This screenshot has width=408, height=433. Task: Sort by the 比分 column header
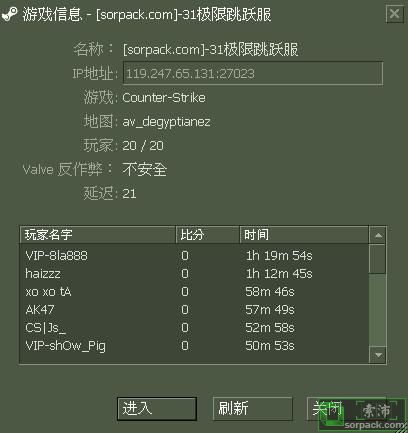coord(207,235)
